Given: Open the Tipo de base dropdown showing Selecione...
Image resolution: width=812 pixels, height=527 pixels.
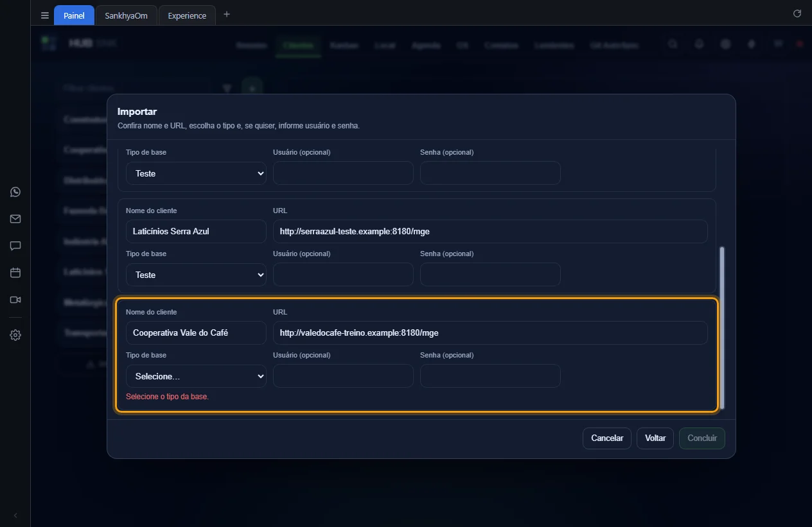Looking at the screenshot, I should (x=196, y=376).
